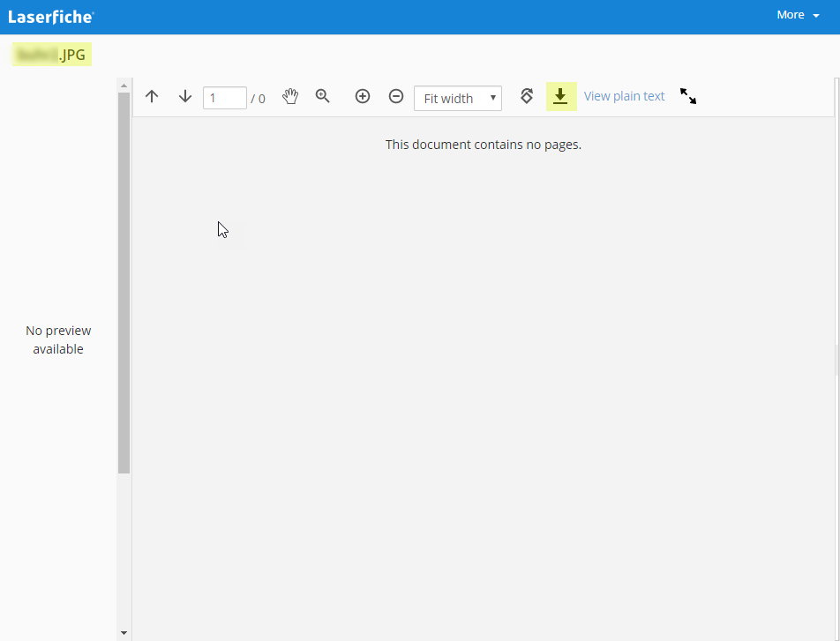Open the Fit width dropdown
This screenshot has width=840, height=641.
(x=457, y=99)
